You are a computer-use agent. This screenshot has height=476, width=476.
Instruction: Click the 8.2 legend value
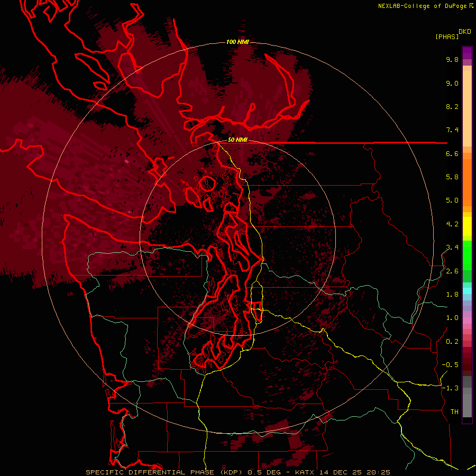point(452,107)
